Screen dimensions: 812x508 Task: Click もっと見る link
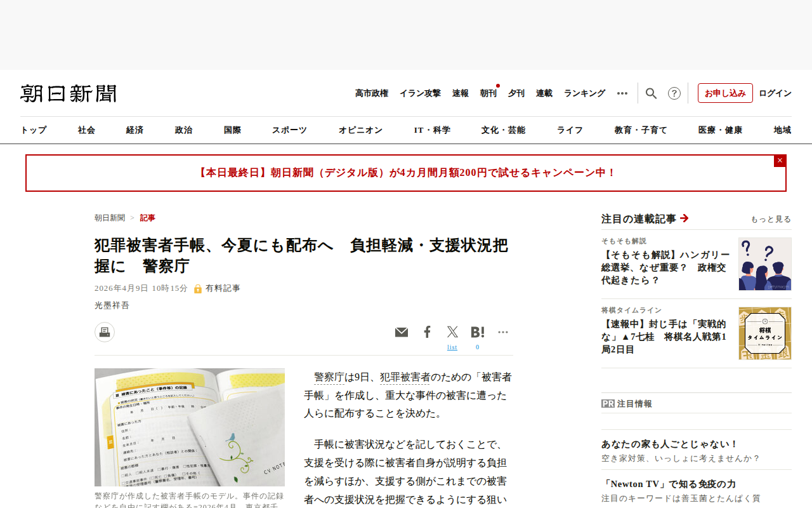click(x=771, y=219)
